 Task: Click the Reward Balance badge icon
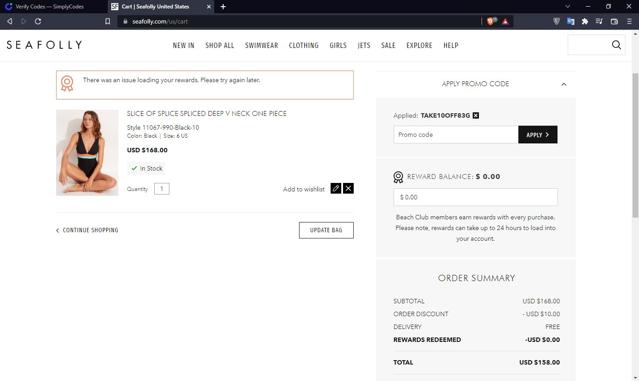coord(398,177)
